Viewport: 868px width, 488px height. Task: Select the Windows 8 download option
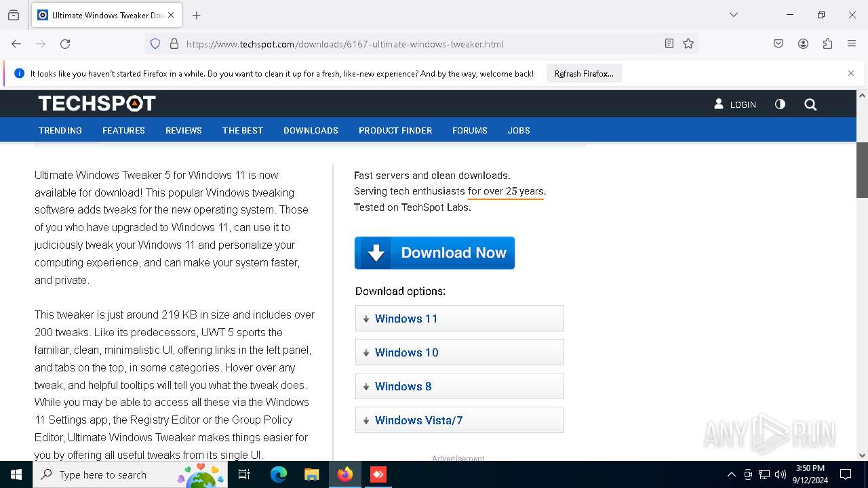point(460,386)
